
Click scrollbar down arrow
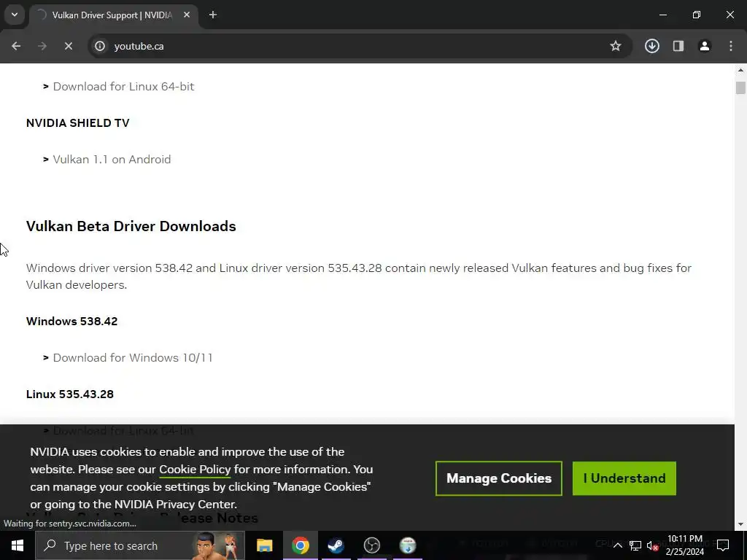tap(740, 524)
